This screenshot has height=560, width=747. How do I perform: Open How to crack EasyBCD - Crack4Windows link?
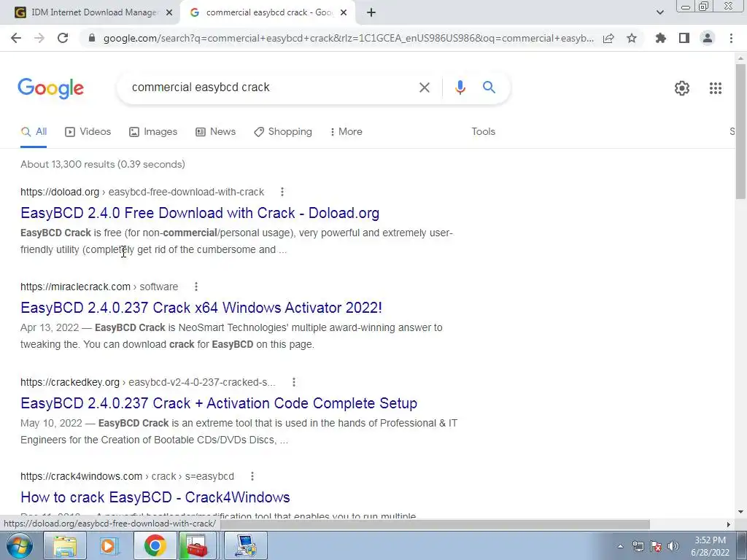point(155,497)
